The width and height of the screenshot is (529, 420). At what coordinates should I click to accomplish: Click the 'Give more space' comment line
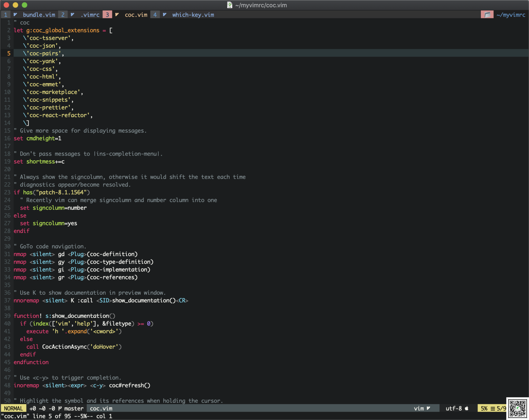(80, 130)
